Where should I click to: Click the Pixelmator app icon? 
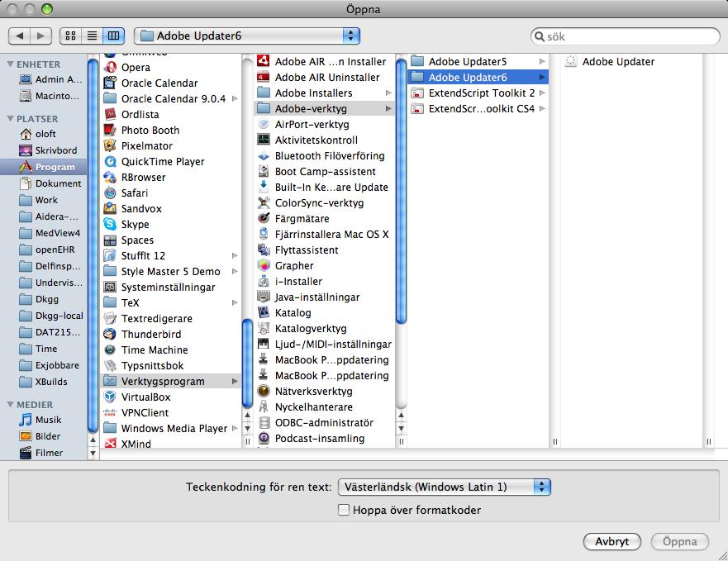click(110, 145)
